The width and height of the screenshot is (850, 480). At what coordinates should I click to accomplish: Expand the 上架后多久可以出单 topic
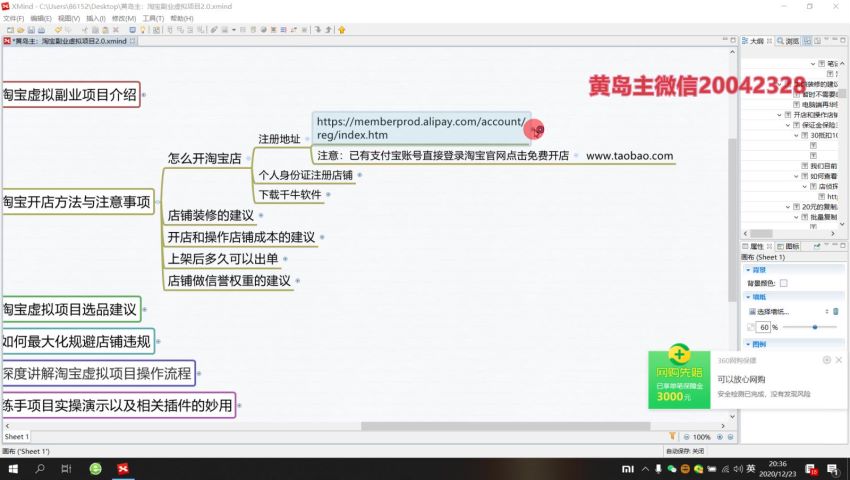[285, 259]
